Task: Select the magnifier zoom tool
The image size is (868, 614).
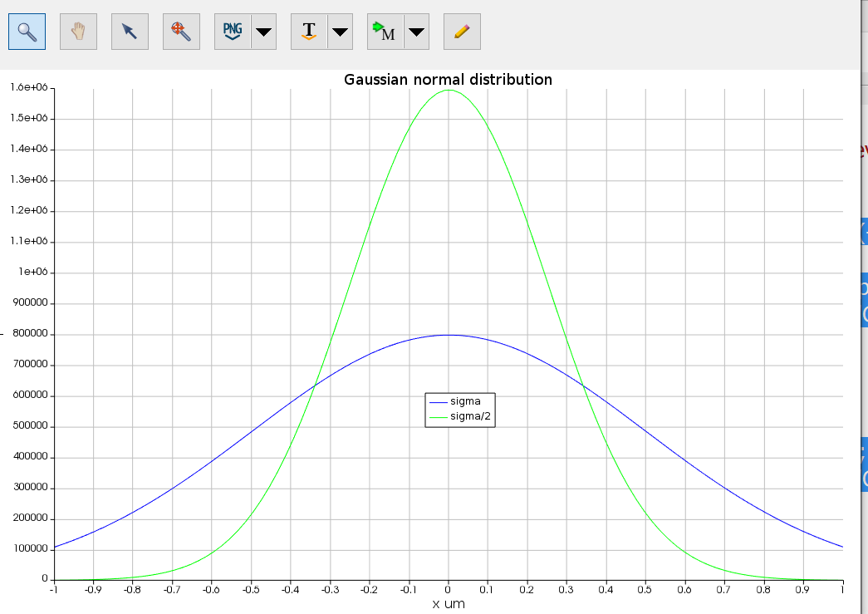Action: coord(27,32)
